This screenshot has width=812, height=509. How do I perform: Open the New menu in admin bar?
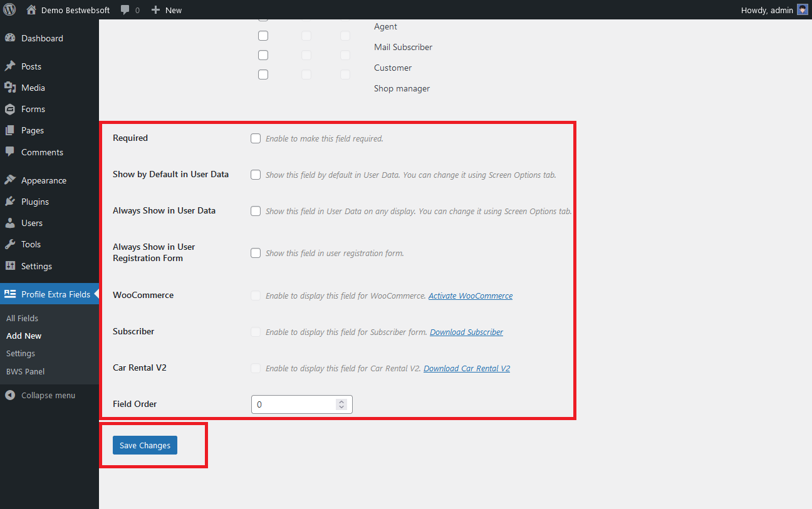(x=166, y=9)
